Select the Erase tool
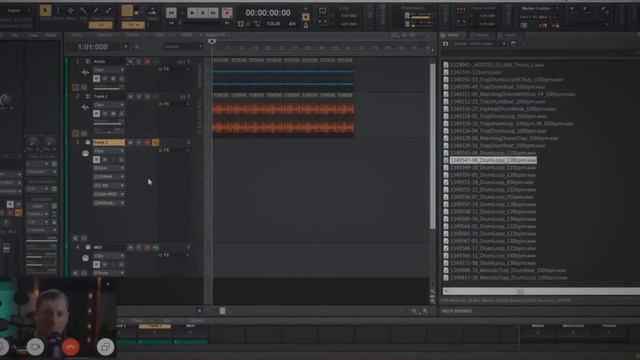This screenshot has width=640, height=360. coord(109,11)
